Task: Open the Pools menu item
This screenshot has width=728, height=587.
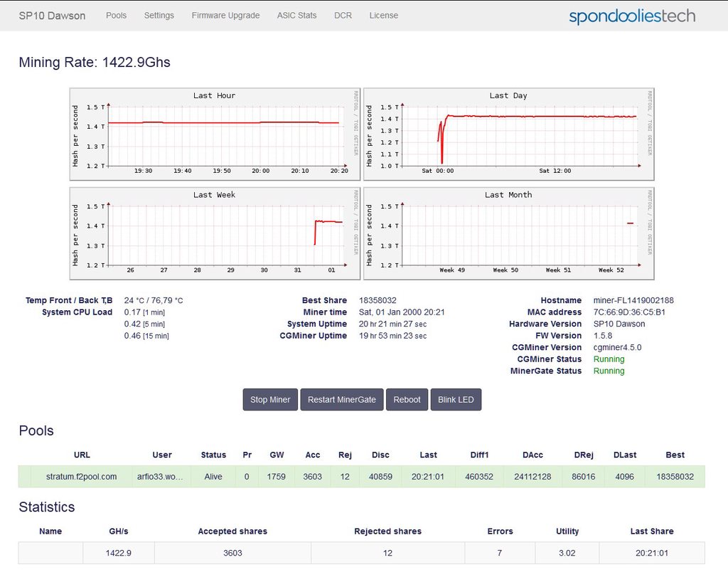Action: (116, 16)
